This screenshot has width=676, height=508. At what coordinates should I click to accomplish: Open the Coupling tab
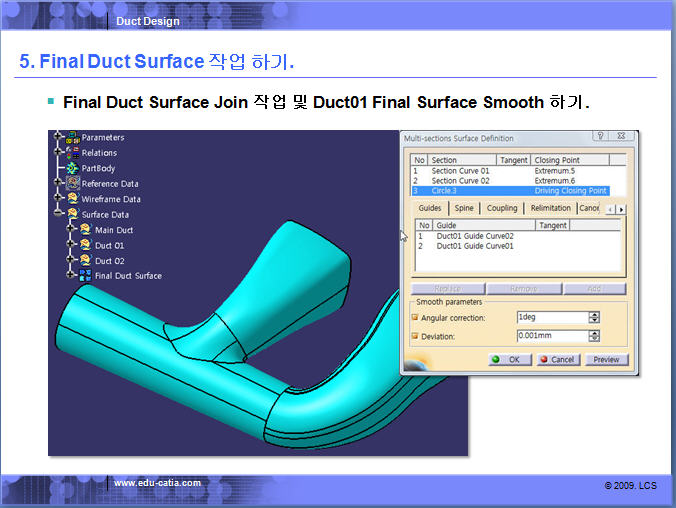[x=502, y=208]
